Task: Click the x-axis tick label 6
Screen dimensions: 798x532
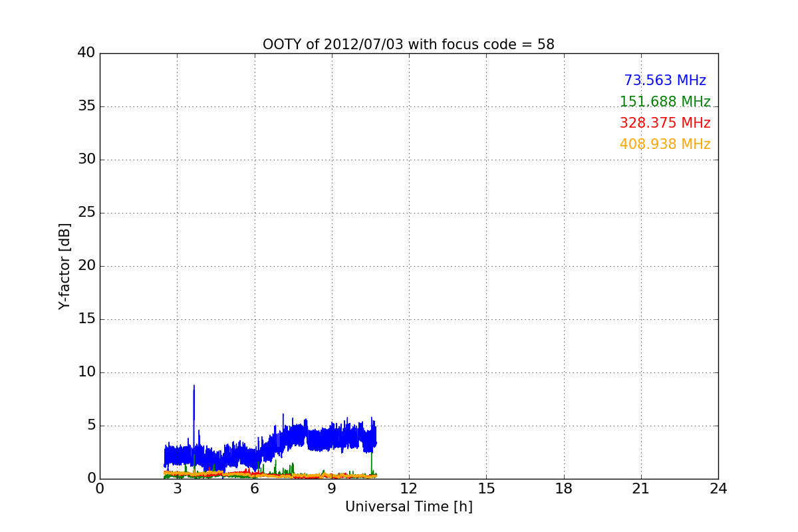Action: [255, 489]
